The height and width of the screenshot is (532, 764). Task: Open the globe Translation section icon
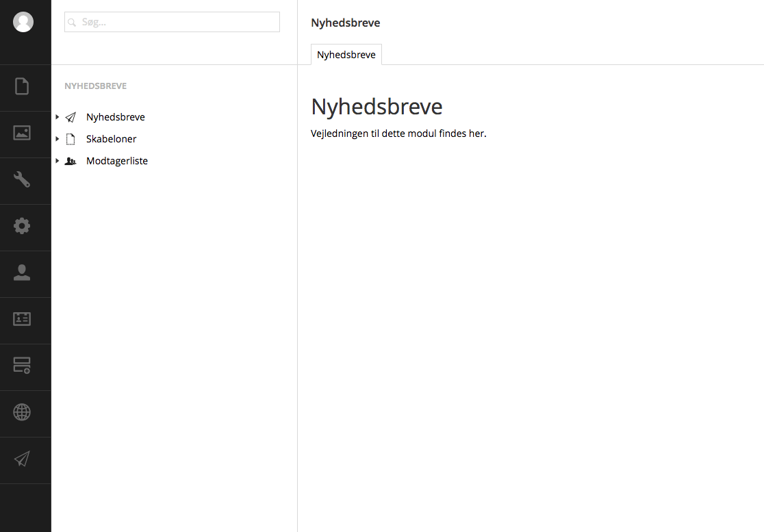pos(22,412)
